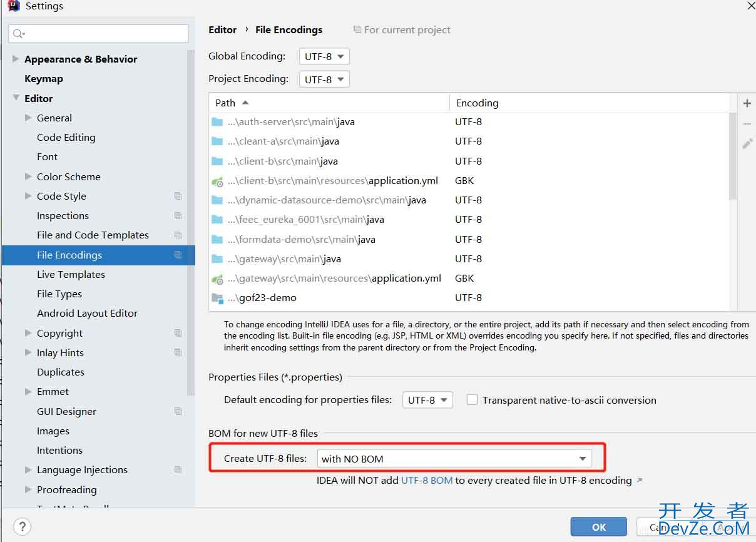Click folder icon of formdata-demo java row
The height and width of the screenshot is (542, 756).
click(x=217, y=240)
